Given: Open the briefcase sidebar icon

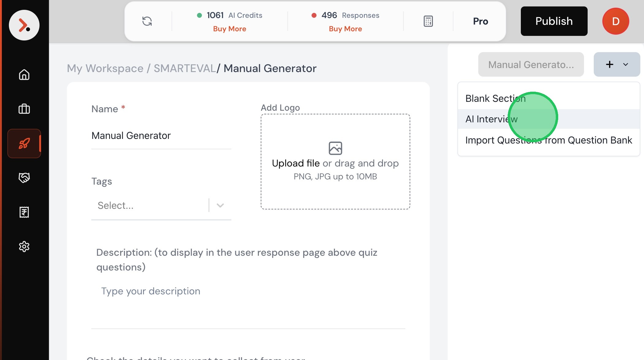Looking at the screenshot, I should (x=24, y=109).
